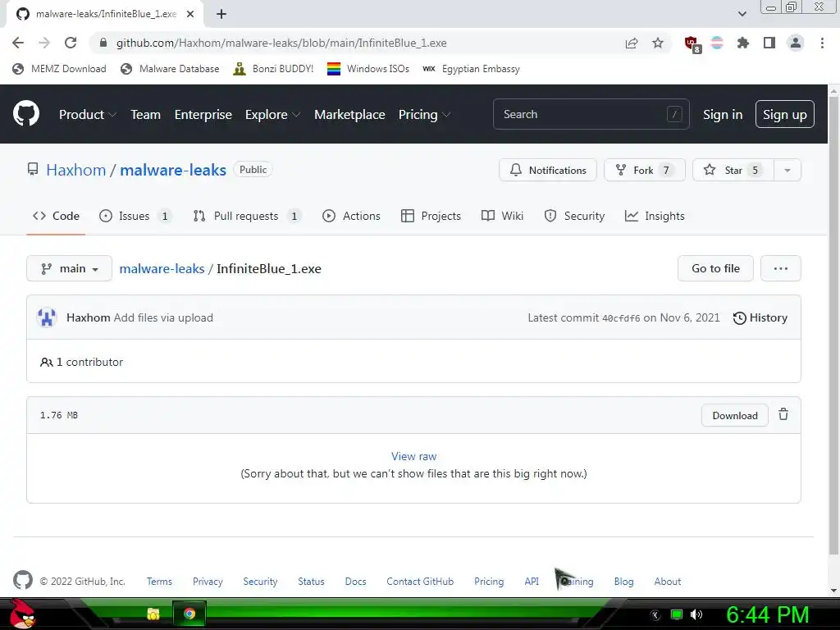
Task: Open MEMZ Download bookmark
Action: coord(59,69)
